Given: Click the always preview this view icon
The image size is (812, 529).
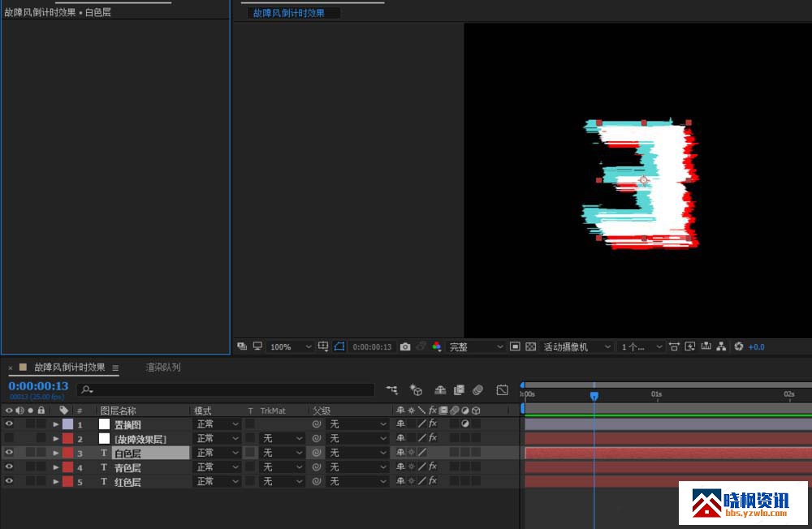Looking at the screenshot, I should [242, 346].
